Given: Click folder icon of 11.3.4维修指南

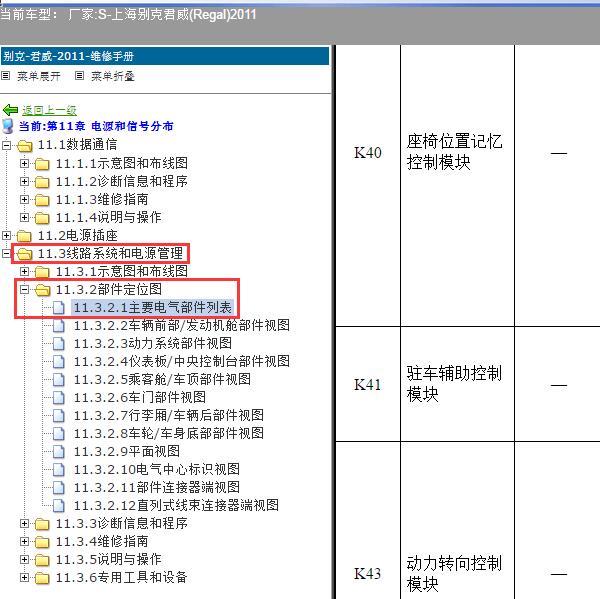Looking at the screenshot, I should [x=42, y=542].
